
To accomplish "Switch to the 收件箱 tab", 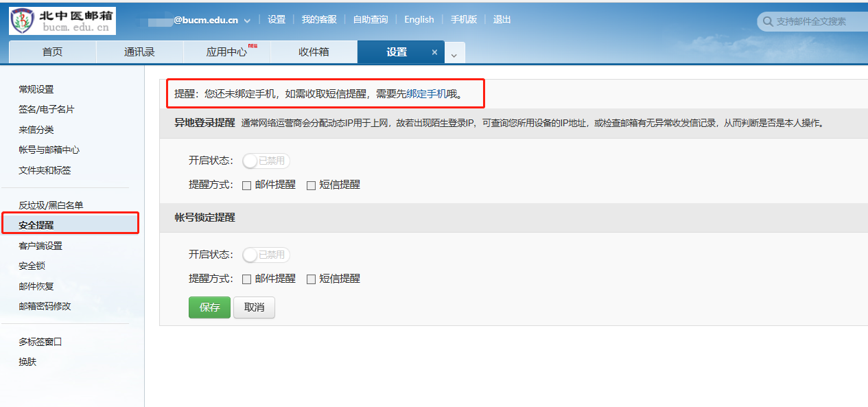I will pyautogui.click(x=314, y=52).
